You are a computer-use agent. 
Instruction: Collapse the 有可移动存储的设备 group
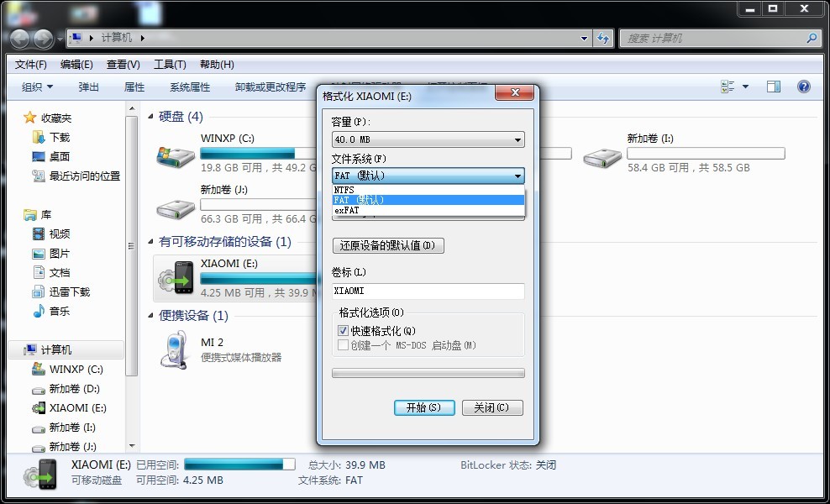click(x=151, y=242)
